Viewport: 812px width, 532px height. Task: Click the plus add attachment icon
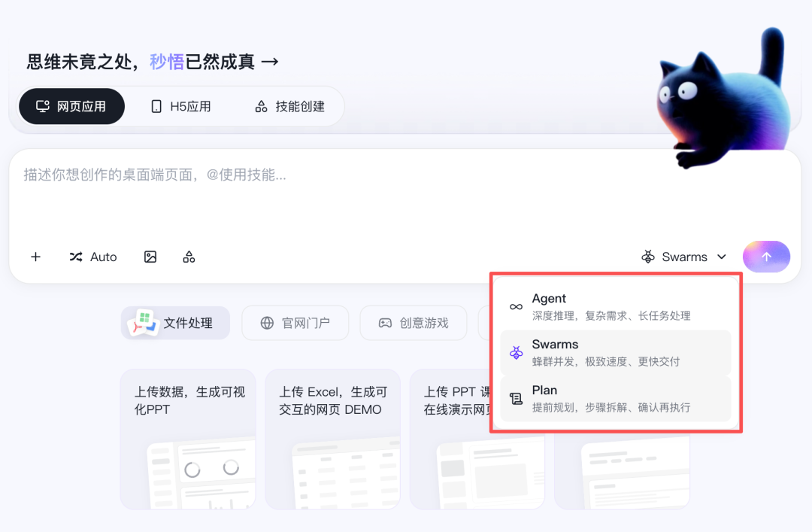[36, 257]
